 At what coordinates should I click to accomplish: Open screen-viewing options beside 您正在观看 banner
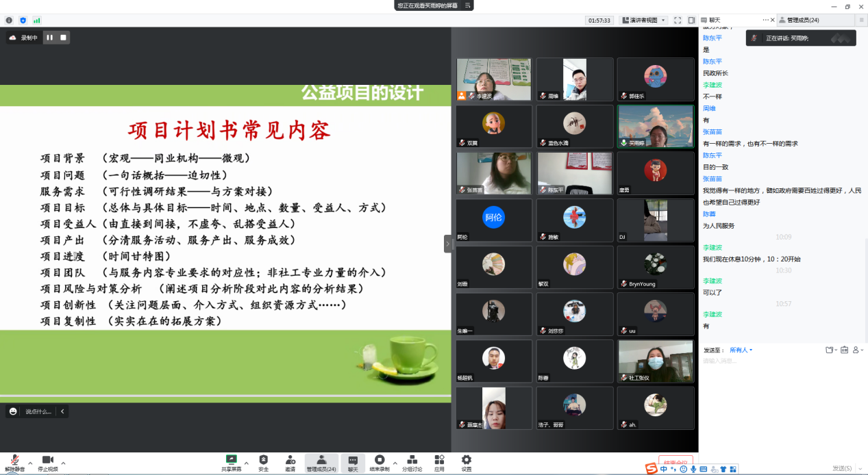467,5
